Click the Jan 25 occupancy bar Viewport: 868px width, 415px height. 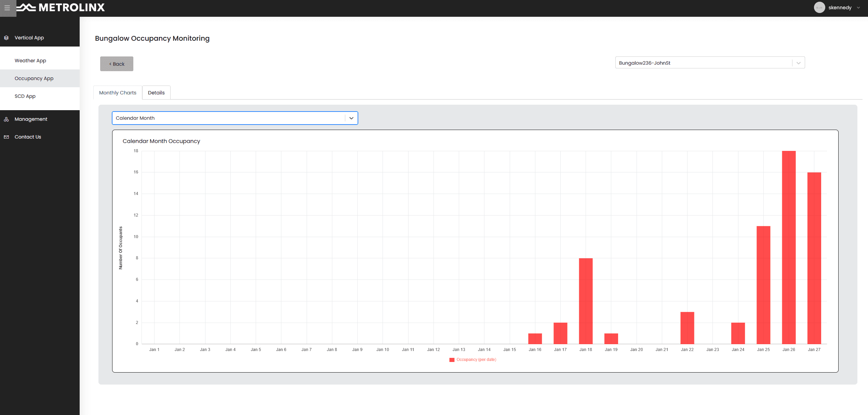[x=763, y=285]
